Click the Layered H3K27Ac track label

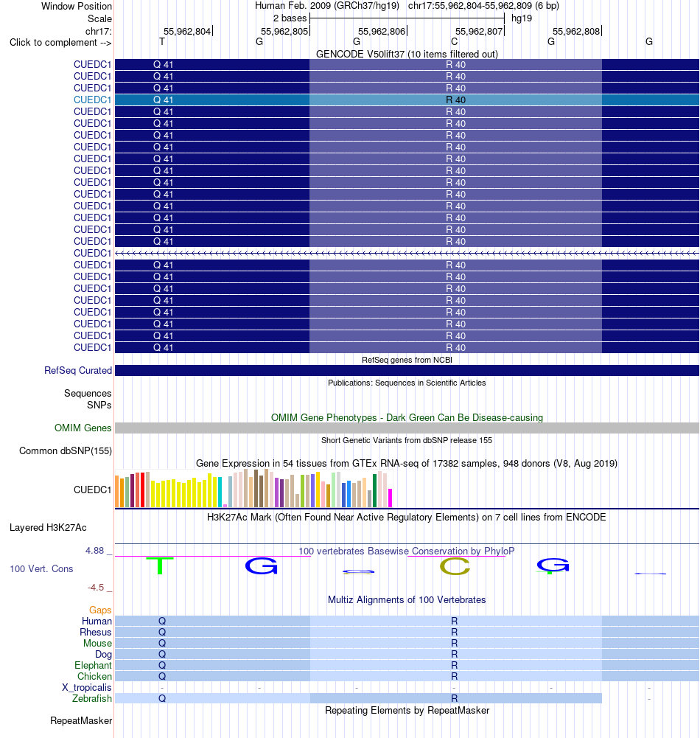tap(48, 528)
